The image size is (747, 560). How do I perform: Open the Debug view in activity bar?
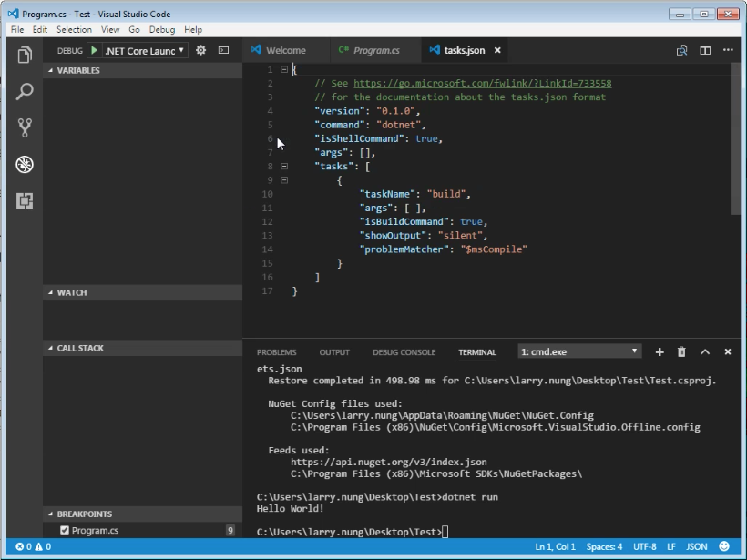(x=25, y=165)
